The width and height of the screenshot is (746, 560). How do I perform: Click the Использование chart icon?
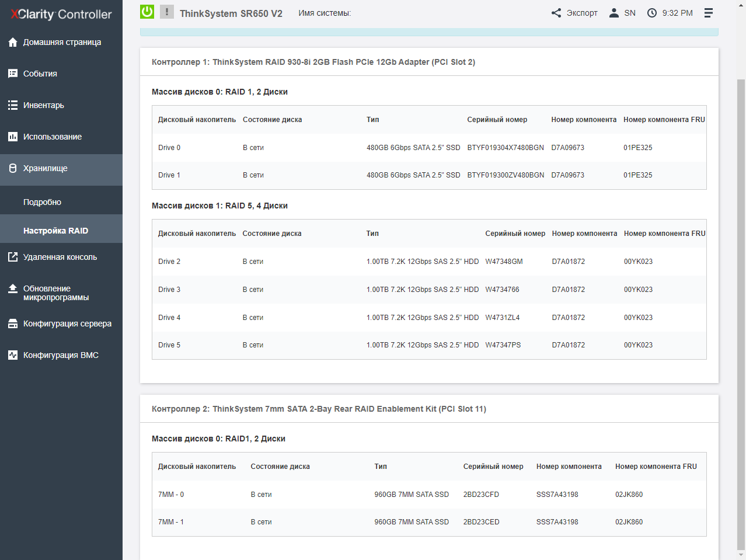pyautogui.click(x=13, y=137)
